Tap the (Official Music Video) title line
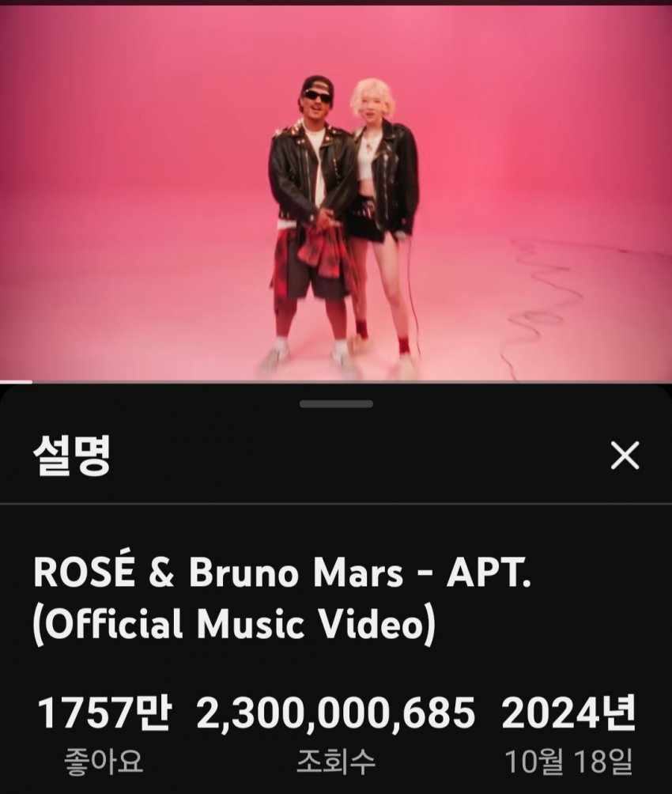The height and width of the screenshot is (794, 672). [x=233, y=624]
